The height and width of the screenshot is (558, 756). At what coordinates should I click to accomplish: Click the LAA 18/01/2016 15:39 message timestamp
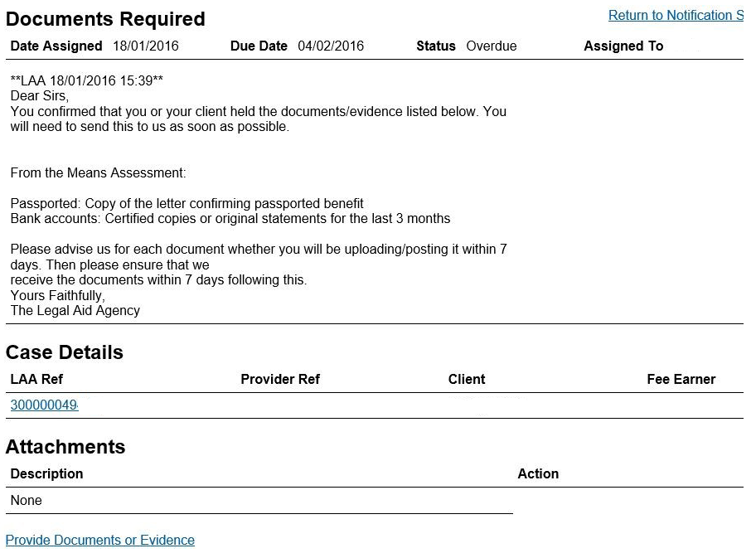[87, 81]
